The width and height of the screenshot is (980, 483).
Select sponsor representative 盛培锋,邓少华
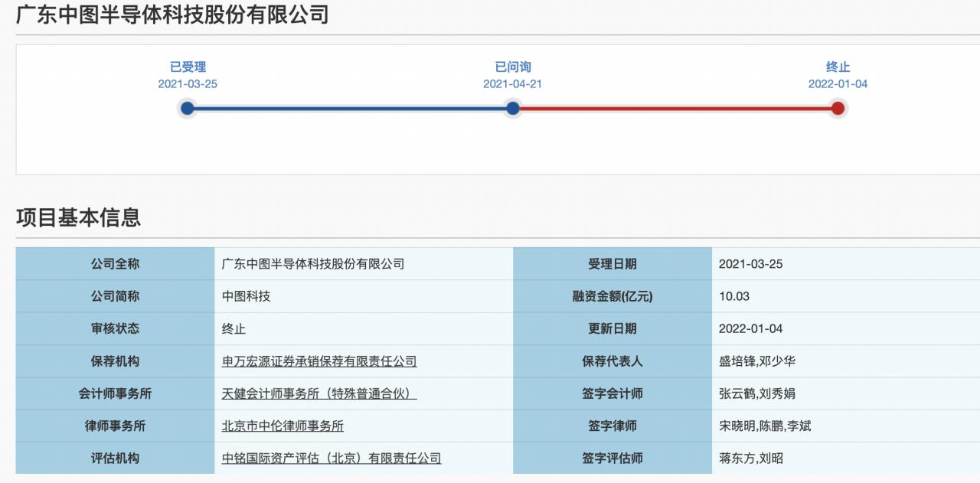(x=755, y=361)
